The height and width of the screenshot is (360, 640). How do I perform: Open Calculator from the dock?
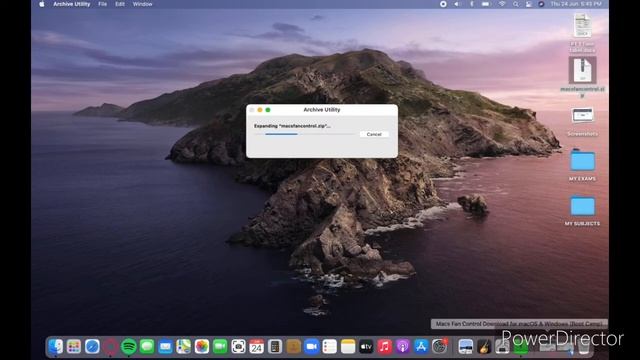pos(275,347)
